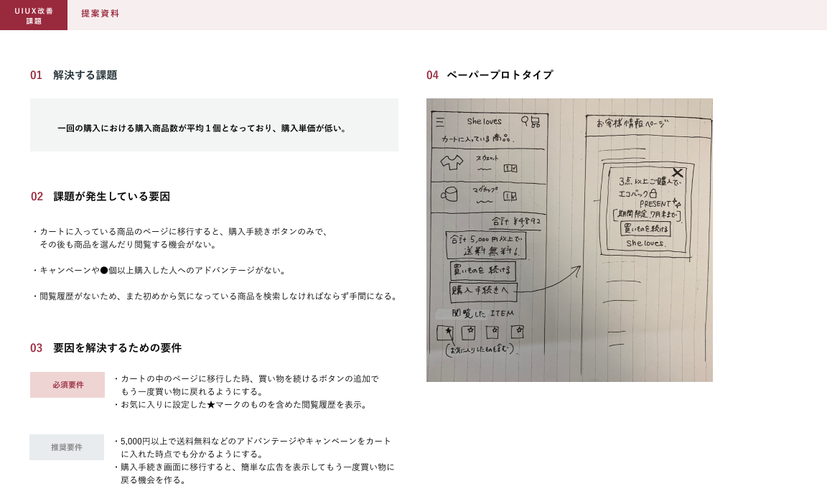Open the sweatshirt quantity selector
This screenshot has height=504, width=827.
coord(510,168)
